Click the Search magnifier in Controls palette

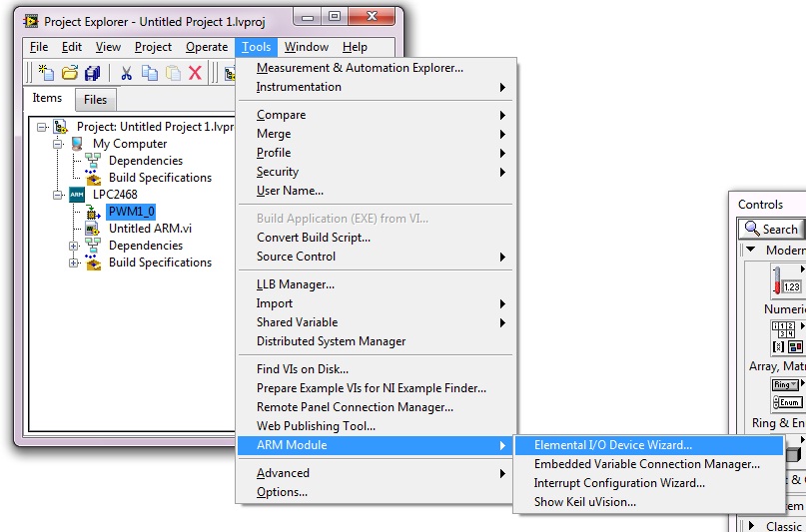[x=752, y=229]
